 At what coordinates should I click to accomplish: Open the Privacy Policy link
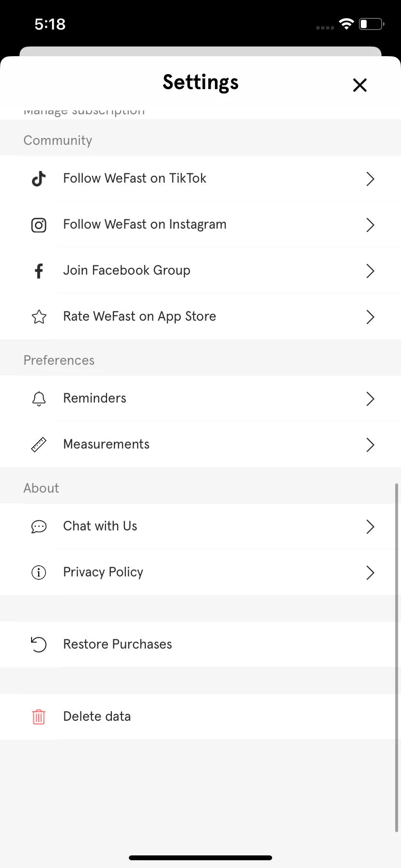coord(200,573)
